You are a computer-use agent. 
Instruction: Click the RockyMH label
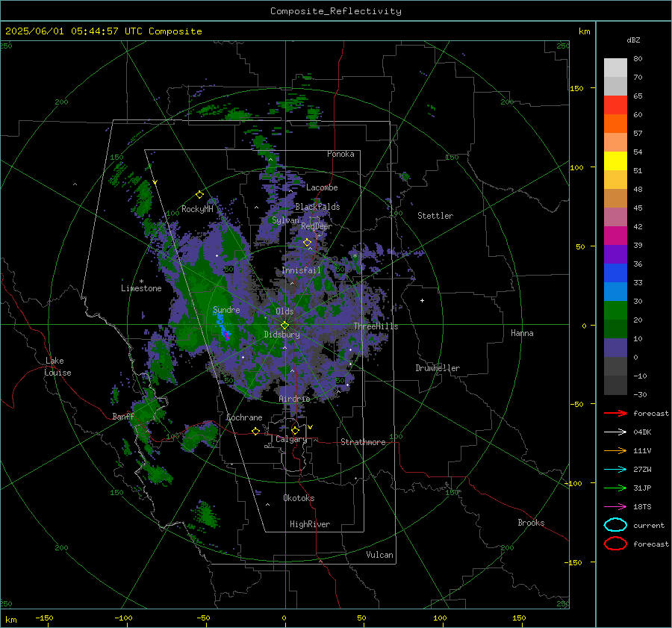(197, 209)
